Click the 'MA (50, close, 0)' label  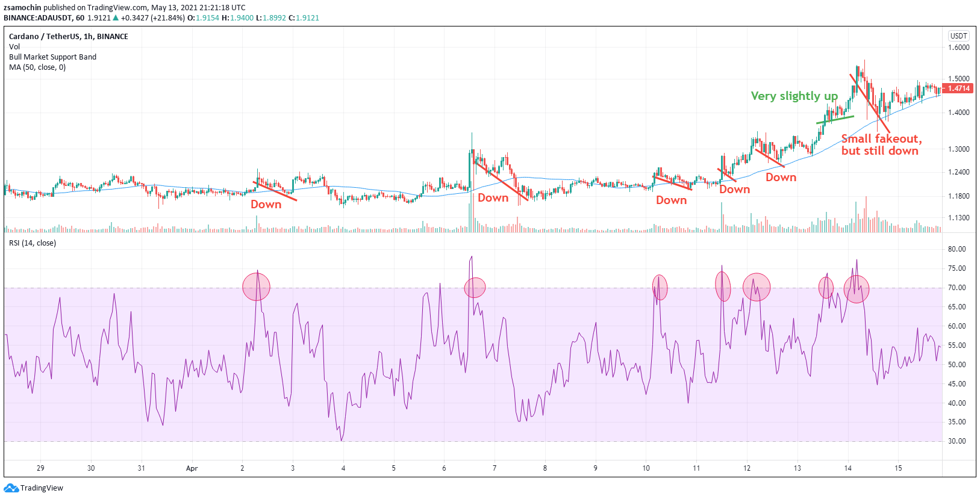coord(37,67)
